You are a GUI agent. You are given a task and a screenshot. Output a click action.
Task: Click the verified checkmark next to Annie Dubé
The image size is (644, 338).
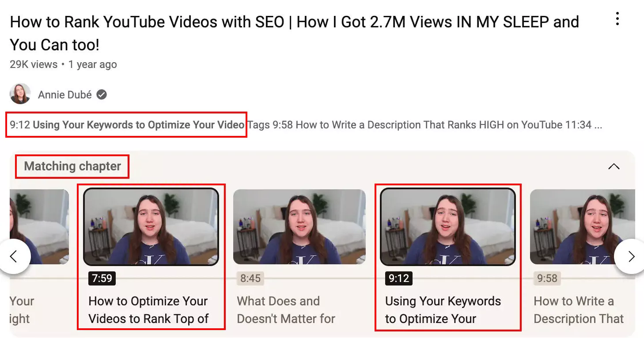point(101,94)
